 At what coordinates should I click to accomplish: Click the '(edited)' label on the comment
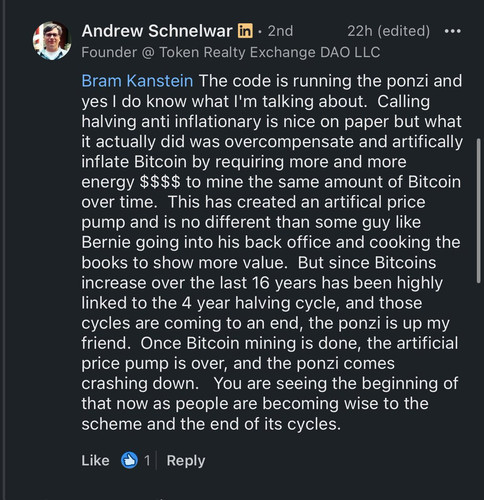coord(404,31)
